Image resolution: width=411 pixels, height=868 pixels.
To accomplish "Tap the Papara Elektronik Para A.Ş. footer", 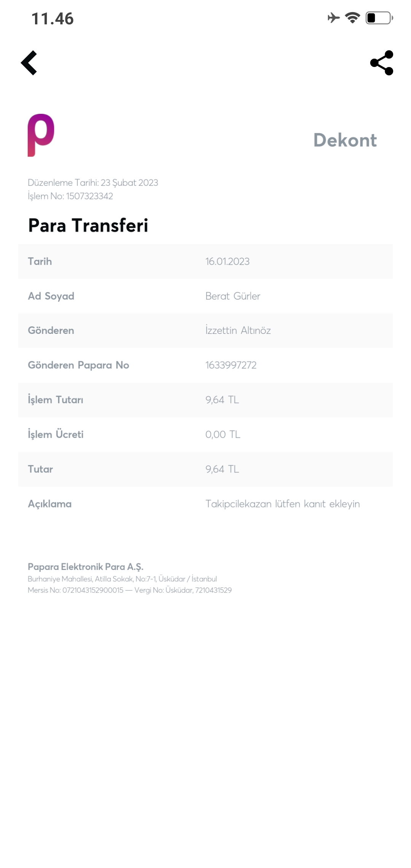I will point(86,567).
